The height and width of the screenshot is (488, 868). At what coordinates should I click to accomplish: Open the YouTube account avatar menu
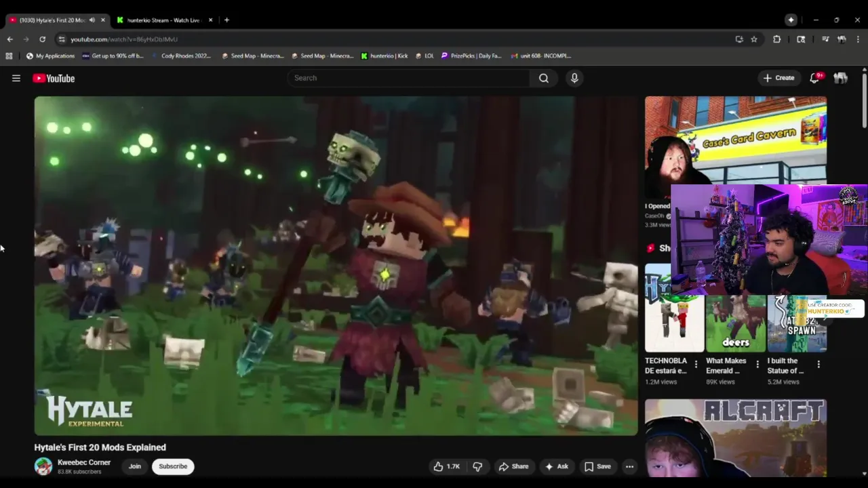click(841, 78)
